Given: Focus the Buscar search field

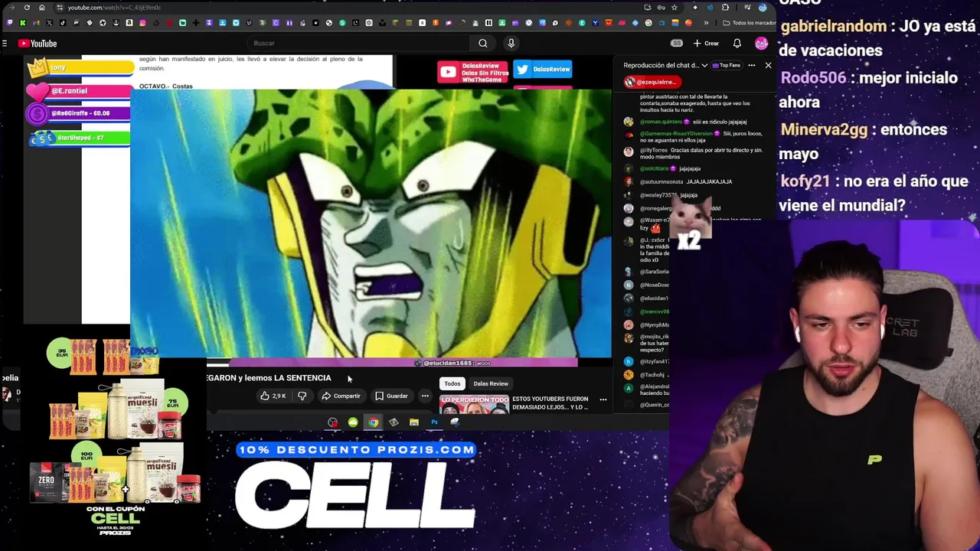Looking at the screenshot, I should [x=360, y=44].
